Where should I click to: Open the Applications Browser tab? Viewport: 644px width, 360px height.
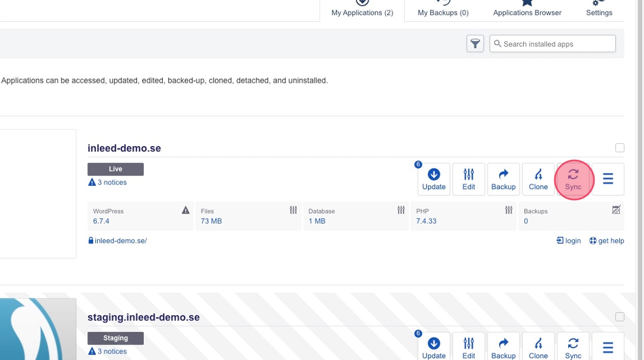527,12
